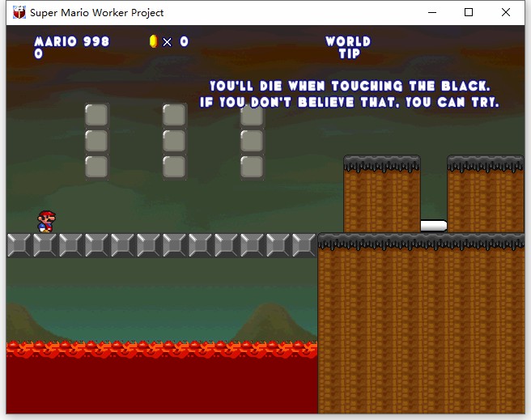The image size is (531, 420).
Task: Click the "YOU'LL DIE WHEN TOUCHING THE BLACK." text
Action: coord(350,86)
